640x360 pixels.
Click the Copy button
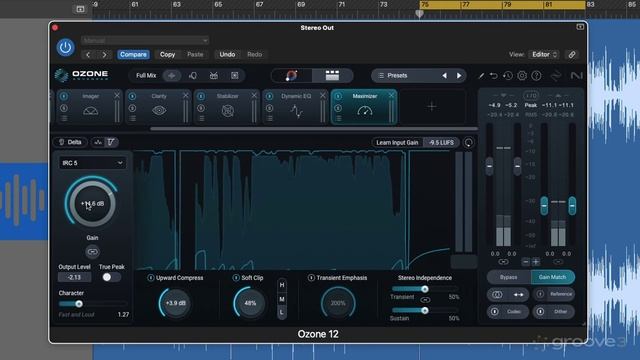(167, 54)
